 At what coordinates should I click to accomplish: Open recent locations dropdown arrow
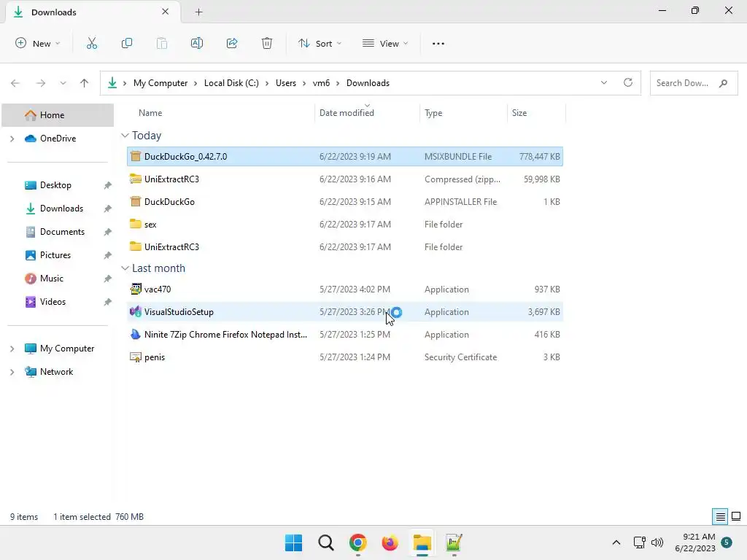coord(63,83)
